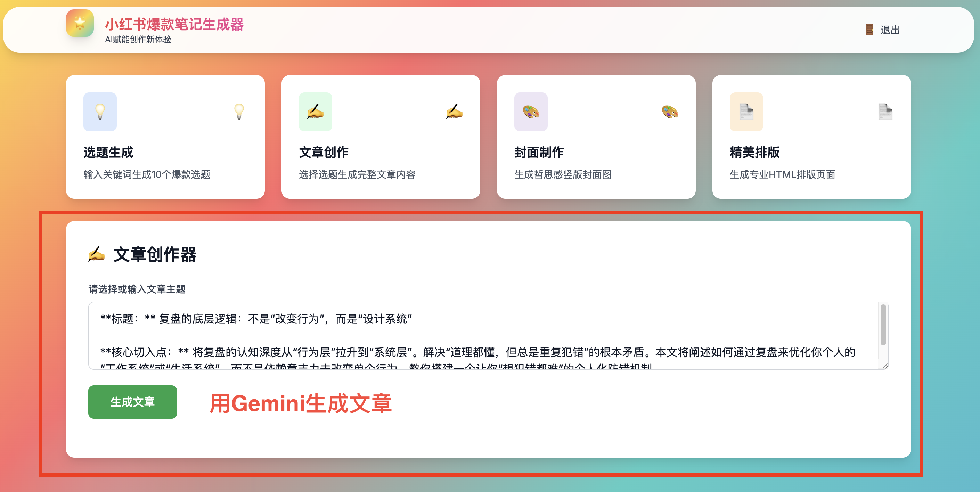Click the door icon beside 退出
This screenshot has height=492, width=980.
point(869,30)
